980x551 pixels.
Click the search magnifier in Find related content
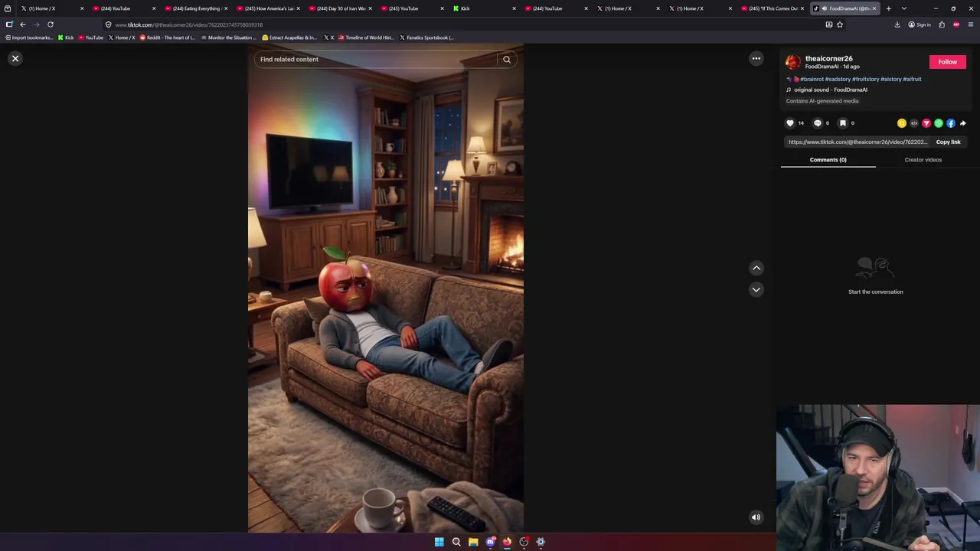coord(507,60)
